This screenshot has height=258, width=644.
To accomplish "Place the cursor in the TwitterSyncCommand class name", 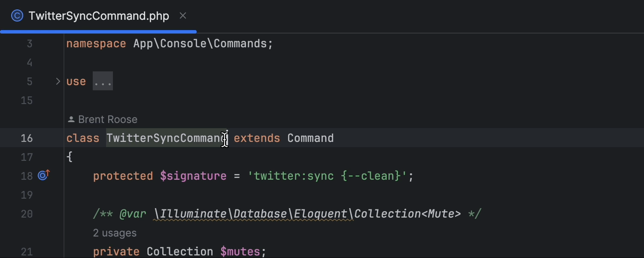I will (x=165, y=138).
